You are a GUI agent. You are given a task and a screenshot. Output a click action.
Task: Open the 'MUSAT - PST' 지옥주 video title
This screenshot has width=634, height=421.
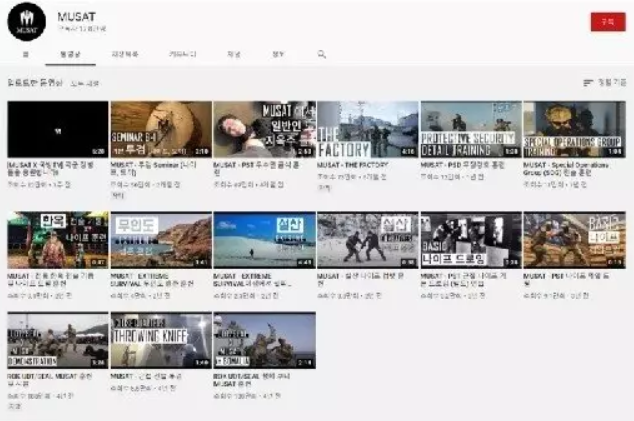click(256, 169)
